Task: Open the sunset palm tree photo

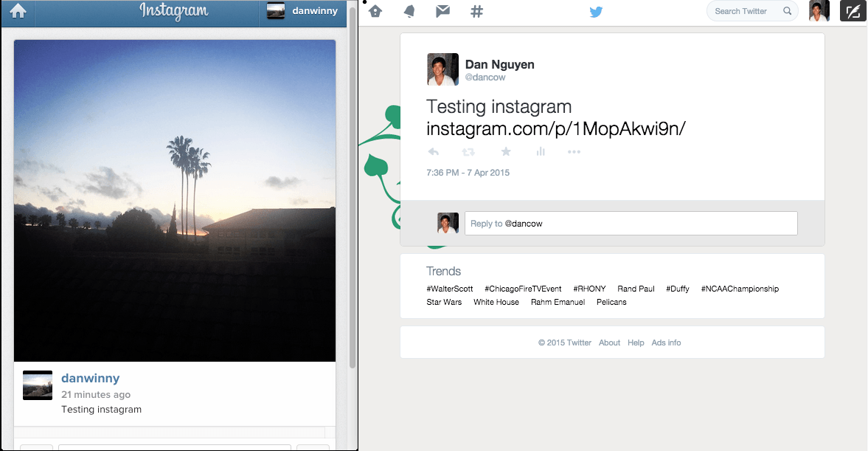Action: (x=175, y=201)
